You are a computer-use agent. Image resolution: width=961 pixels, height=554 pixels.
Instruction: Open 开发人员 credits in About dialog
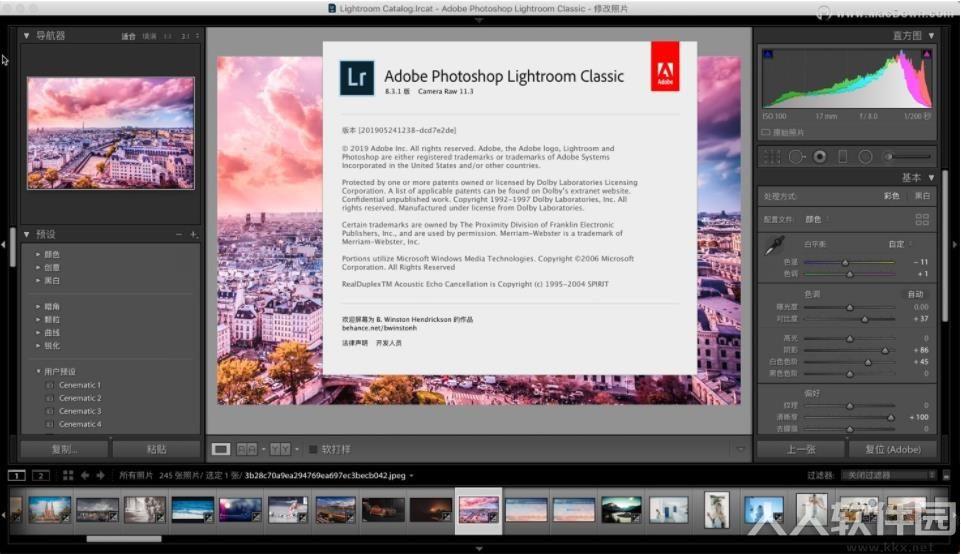click(x=389, y=343)
